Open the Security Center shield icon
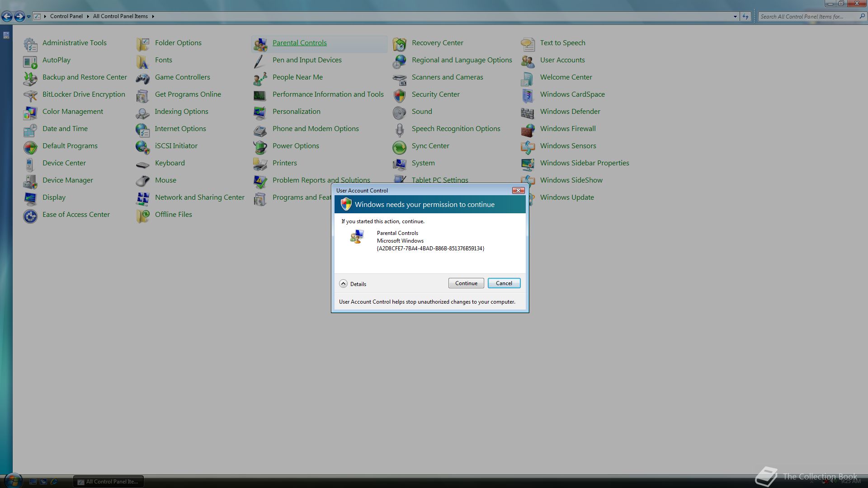 pyautogui.click(x=400, y=96)
